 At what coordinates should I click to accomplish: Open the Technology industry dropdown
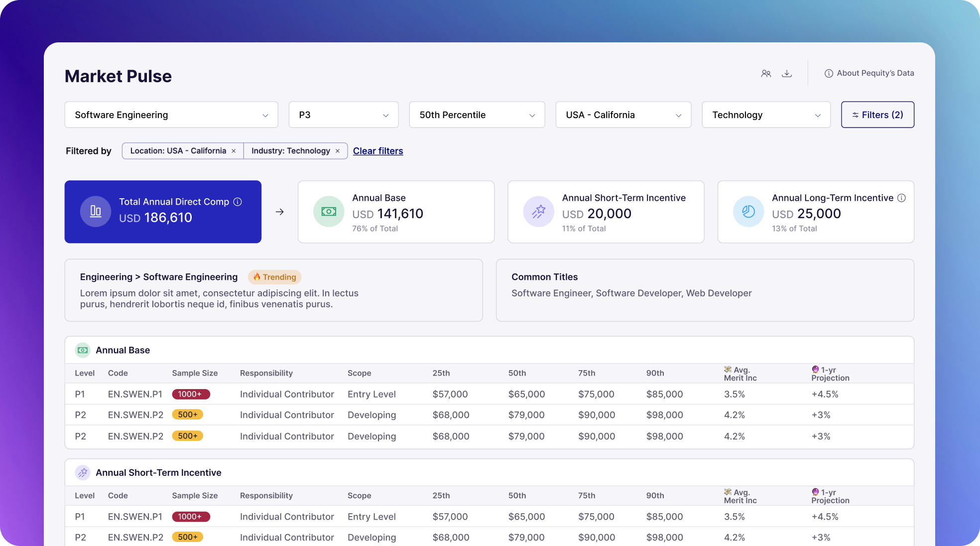[766, 115]
